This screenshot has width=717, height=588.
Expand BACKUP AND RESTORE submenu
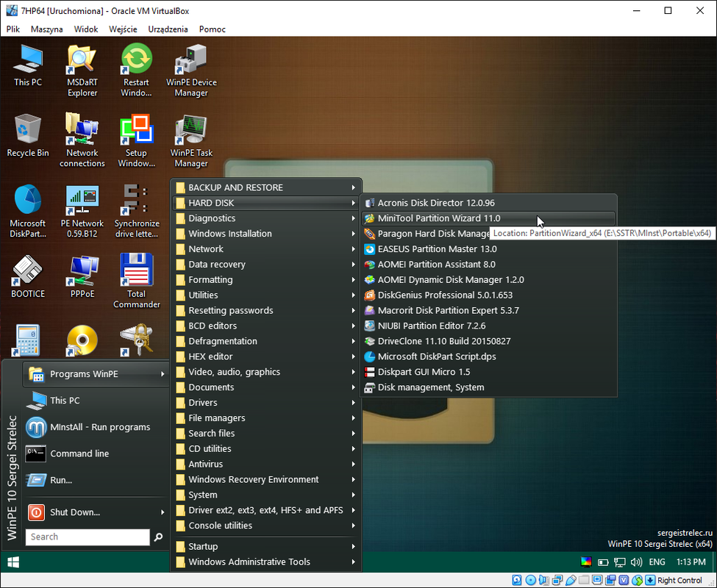[x=265, y=187]
